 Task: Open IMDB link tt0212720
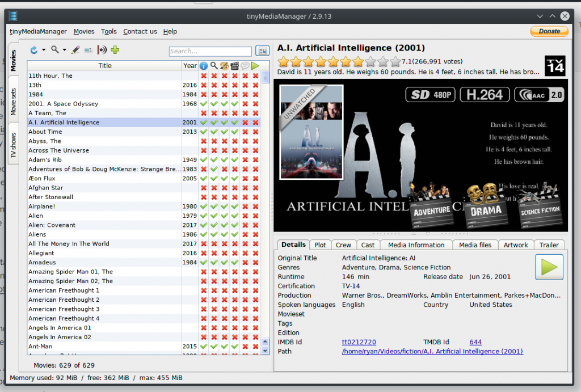359,342
